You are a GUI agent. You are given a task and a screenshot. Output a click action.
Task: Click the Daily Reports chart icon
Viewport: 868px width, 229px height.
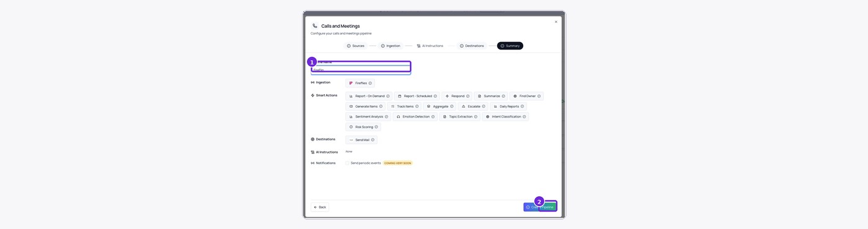495,106
